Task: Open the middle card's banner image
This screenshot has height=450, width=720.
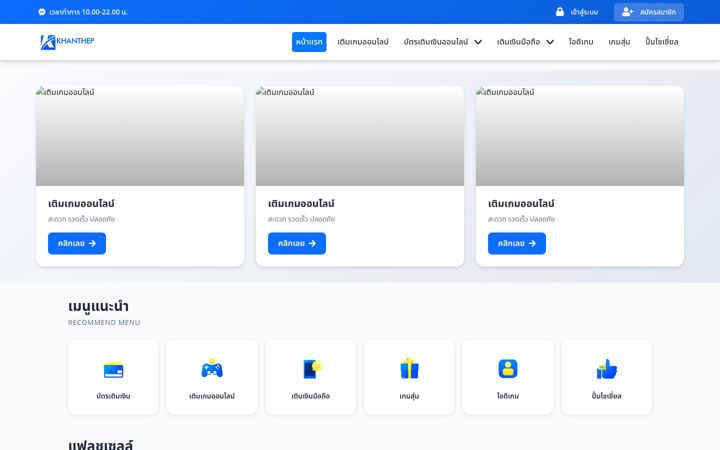Action: click(x=360, y=136)
